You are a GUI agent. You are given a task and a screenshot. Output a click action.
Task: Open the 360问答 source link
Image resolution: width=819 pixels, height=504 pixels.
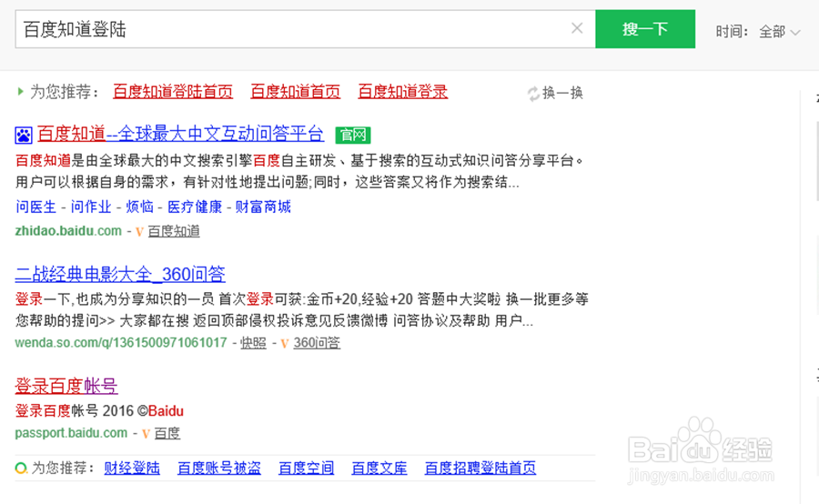[x=317, y=343]
